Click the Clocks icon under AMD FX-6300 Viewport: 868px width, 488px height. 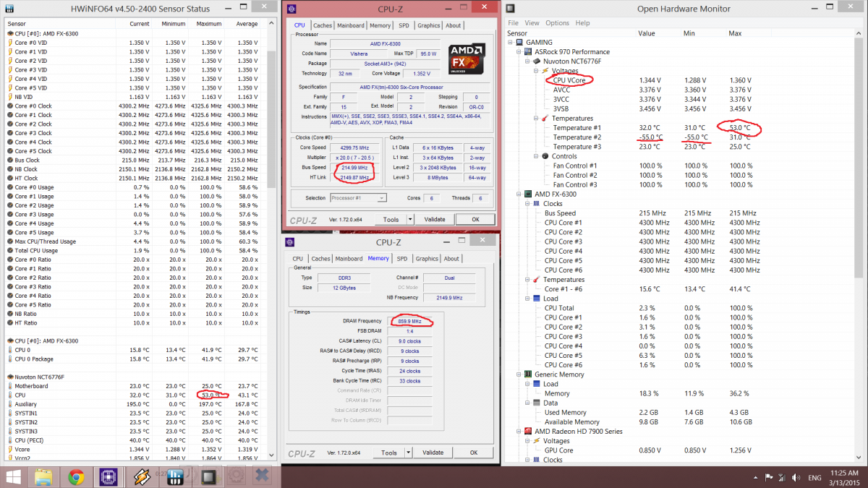coord(537,204)
